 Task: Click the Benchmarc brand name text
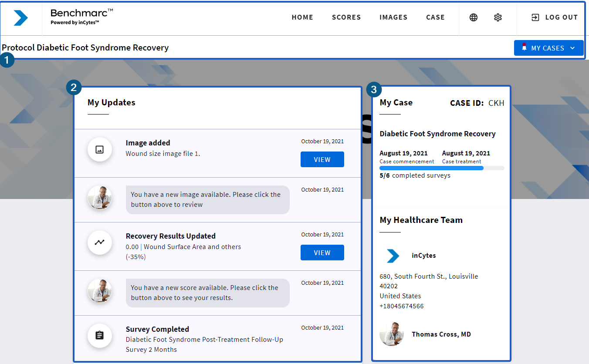[81, 13]
